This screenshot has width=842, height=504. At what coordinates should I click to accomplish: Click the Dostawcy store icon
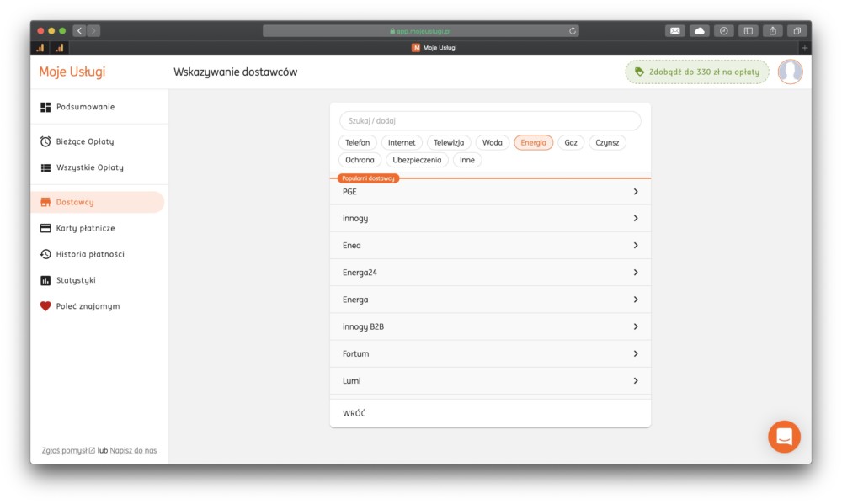point(45,202)
